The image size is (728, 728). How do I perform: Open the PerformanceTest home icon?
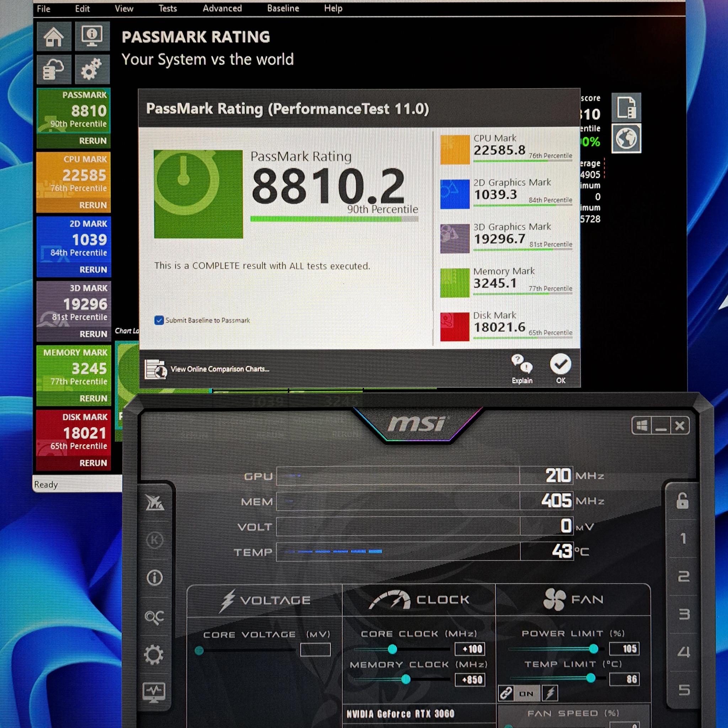[x=54, y=37]
